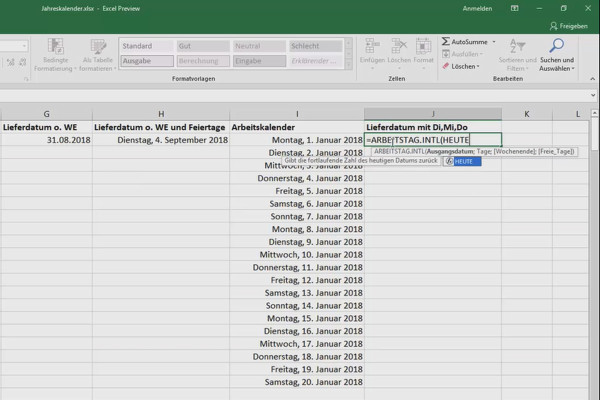Select column J header

433,114
